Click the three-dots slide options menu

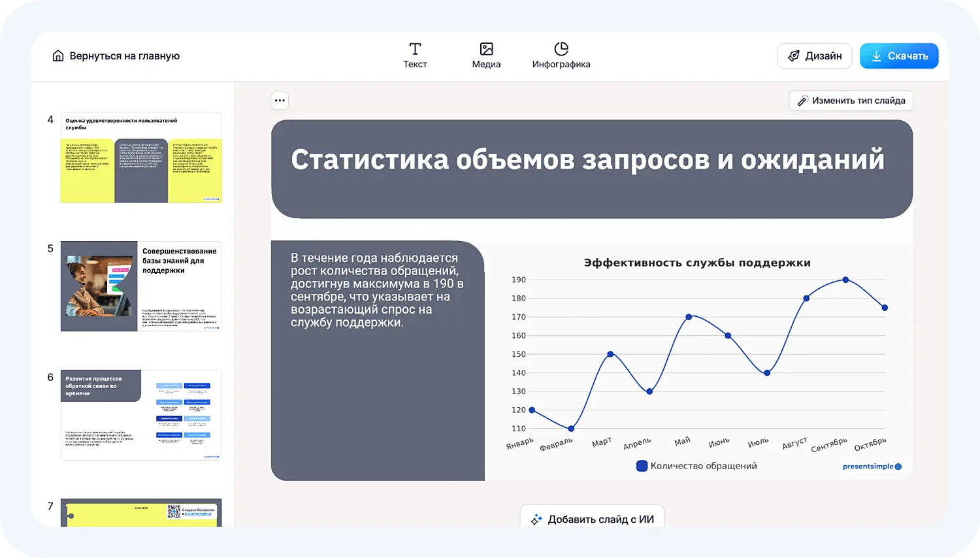[280, 101]
